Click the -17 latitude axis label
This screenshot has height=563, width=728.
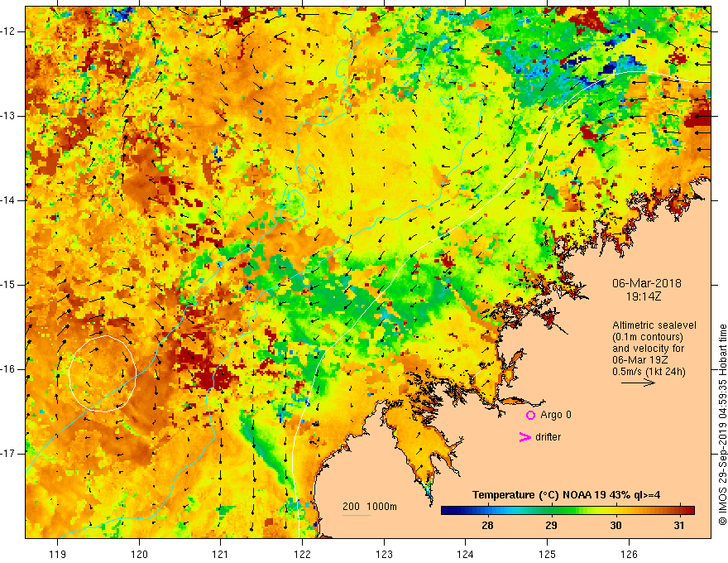(x=9, y=454)
